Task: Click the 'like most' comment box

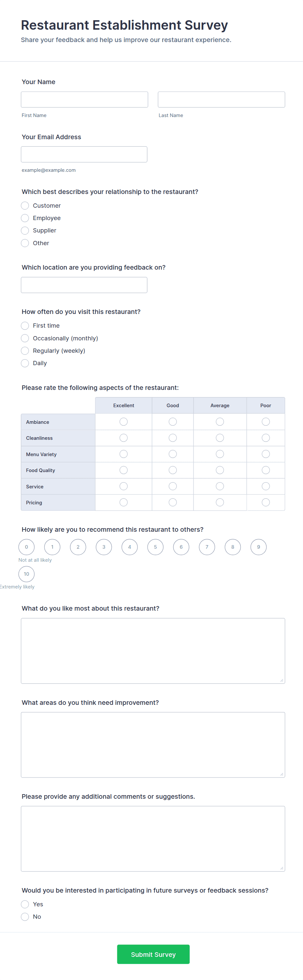Action: (153, 650)
